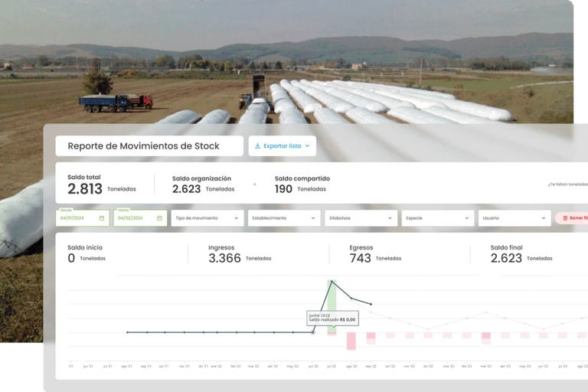Screen dimensions: 588x392
Task: Click the Desde date value 04/01/2024
Action: [72, 218]
